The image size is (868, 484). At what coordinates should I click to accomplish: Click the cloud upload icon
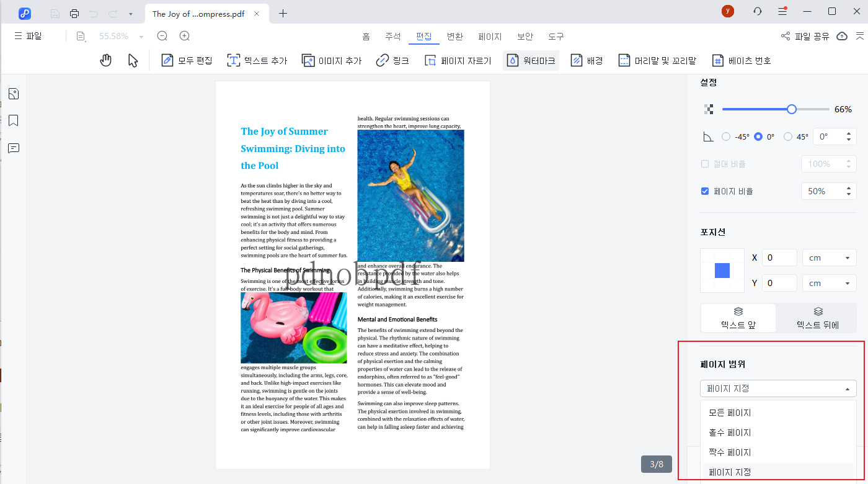[x=842, y=37]
